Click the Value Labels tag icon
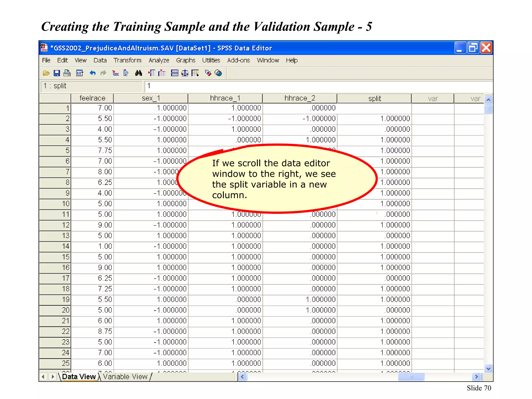Image resolution: width=532 pixels, height=399 pixels. [208, 73]
